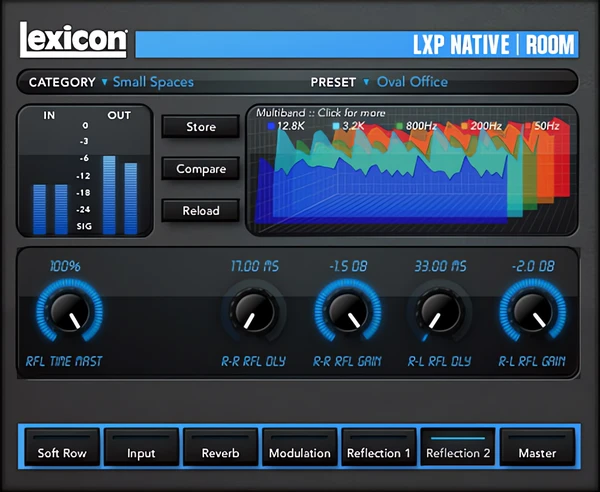Click the 3.2K cyan band legend swatch
This screenshot has width=600, height=492.
click(336, 126)
